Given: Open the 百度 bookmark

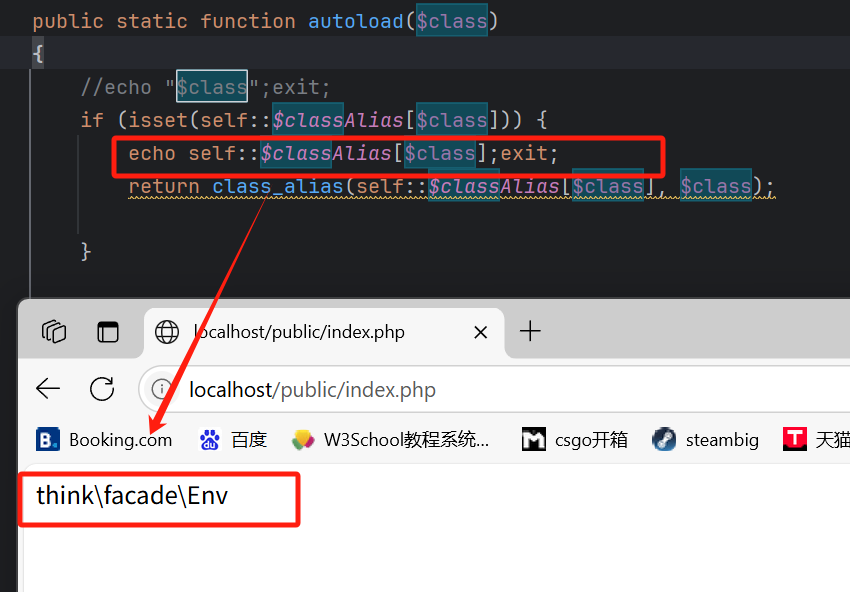Looking at the screenshot, I should click(233, 440).
